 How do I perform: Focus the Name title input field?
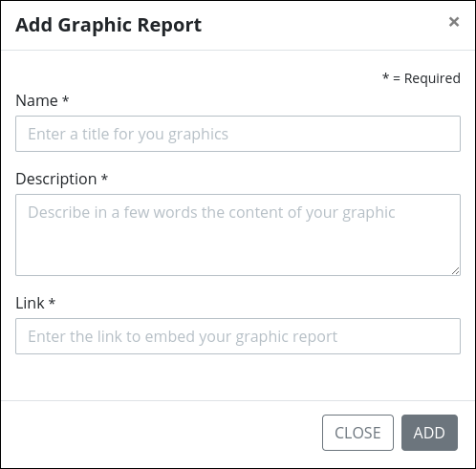[x=238, y=134]
